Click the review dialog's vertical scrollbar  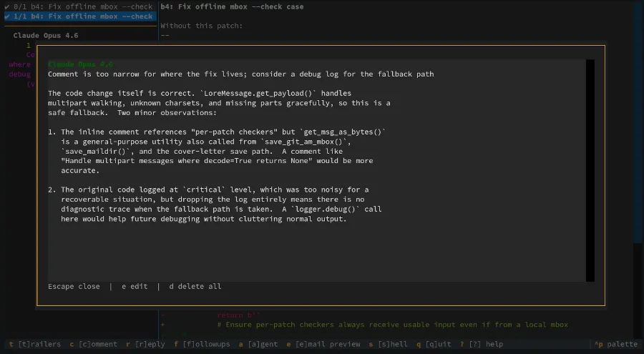(590, 170)
